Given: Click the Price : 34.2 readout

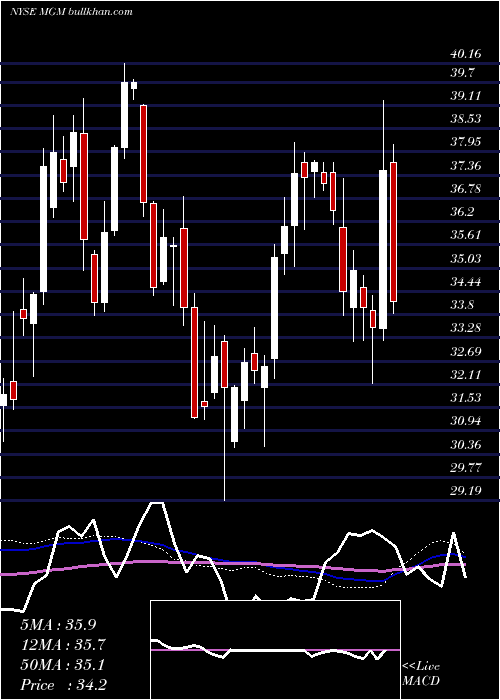Looking at the screenshot, I should point(63,685).
